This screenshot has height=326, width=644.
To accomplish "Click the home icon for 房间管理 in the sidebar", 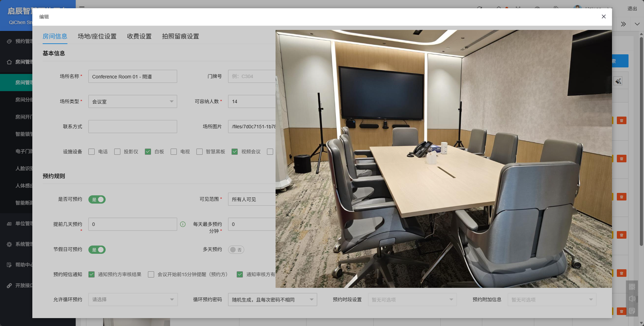I will 9,62.
